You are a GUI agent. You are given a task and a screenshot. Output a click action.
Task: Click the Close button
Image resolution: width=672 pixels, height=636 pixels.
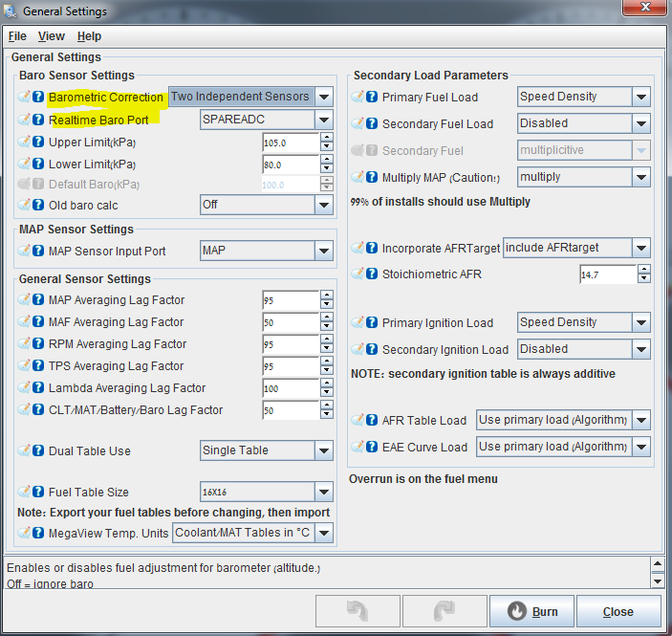click(618, 611)
